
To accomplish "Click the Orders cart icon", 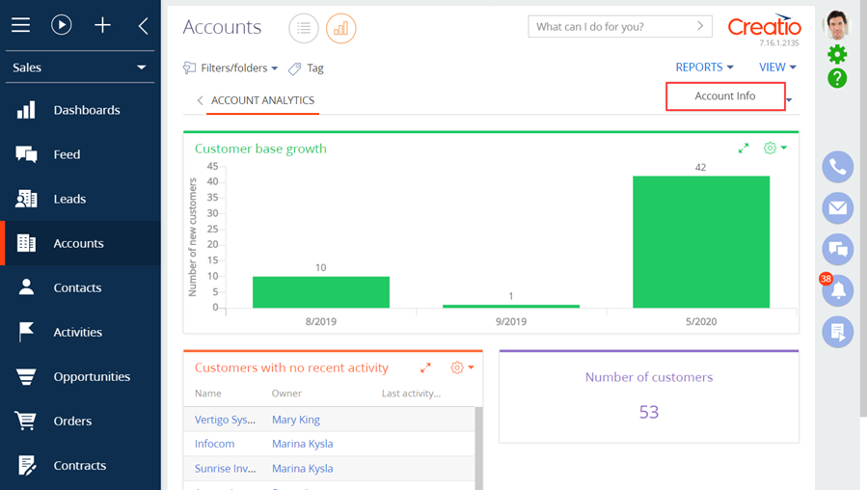I will [25, 421].
